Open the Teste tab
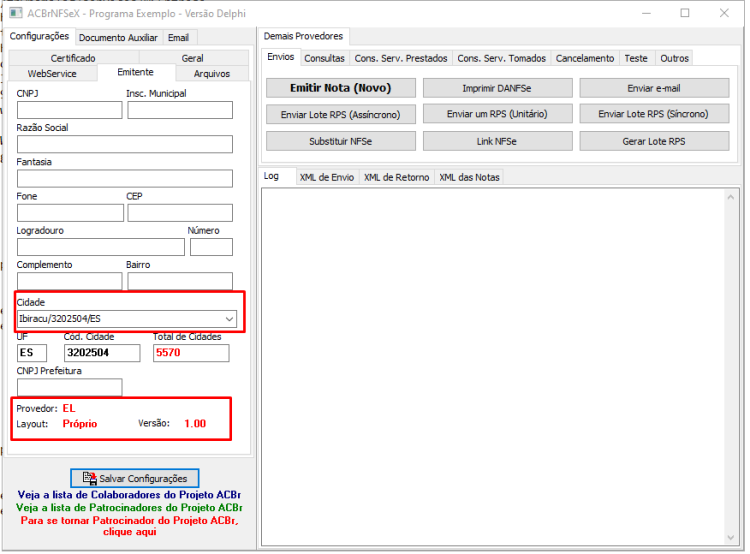 (x=636, y=58)
